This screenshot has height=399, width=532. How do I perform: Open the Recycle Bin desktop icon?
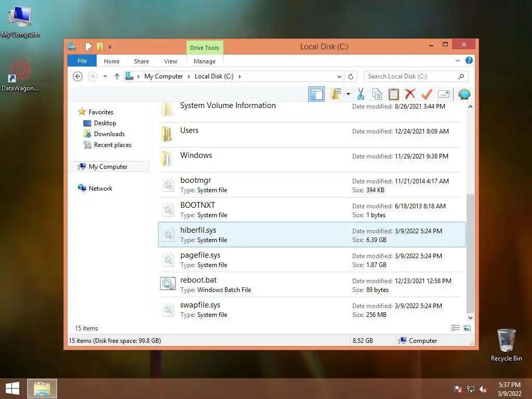click(506, 345)
